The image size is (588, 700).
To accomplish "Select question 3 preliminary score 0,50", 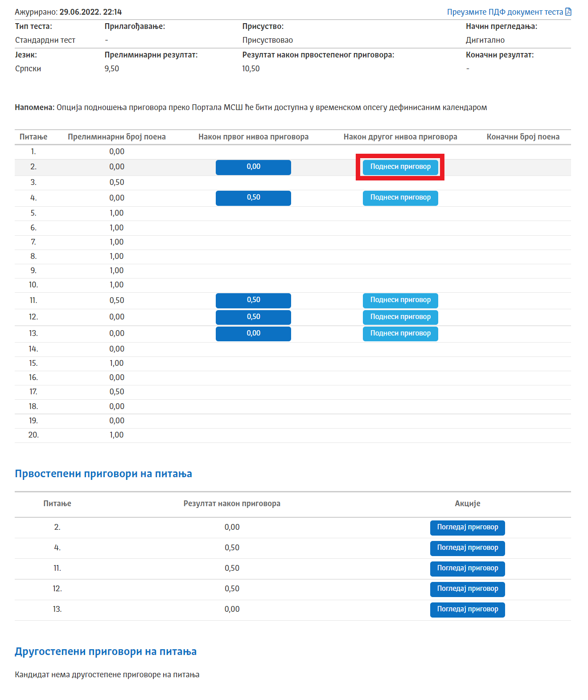I will [x=117, y=182].
